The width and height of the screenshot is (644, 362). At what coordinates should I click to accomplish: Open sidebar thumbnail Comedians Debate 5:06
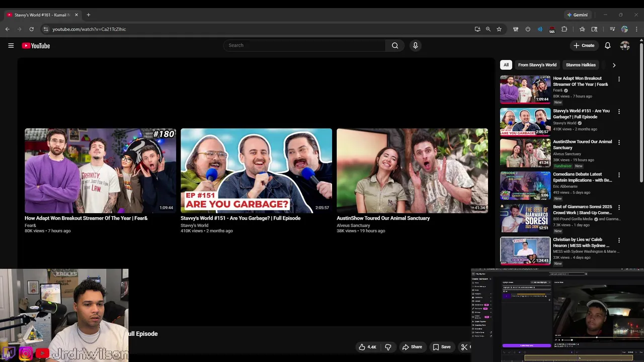(x=525, y=186)
